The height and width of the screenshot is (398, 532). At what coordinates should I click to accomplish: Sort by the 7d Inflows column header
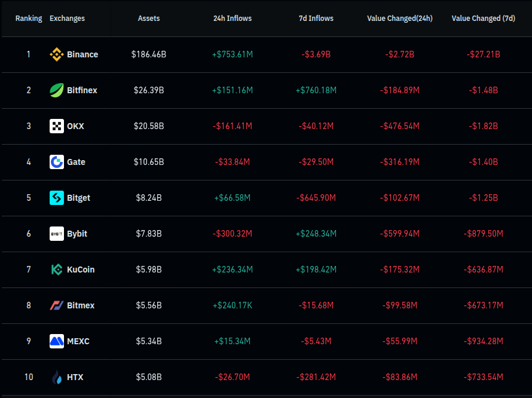(316, 19)
